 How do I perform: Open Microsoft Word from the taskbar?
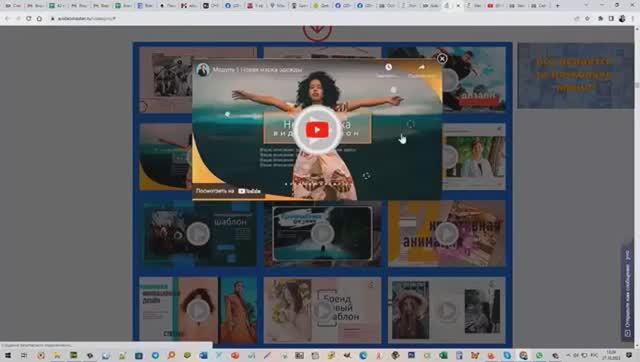tap(203, 355)
